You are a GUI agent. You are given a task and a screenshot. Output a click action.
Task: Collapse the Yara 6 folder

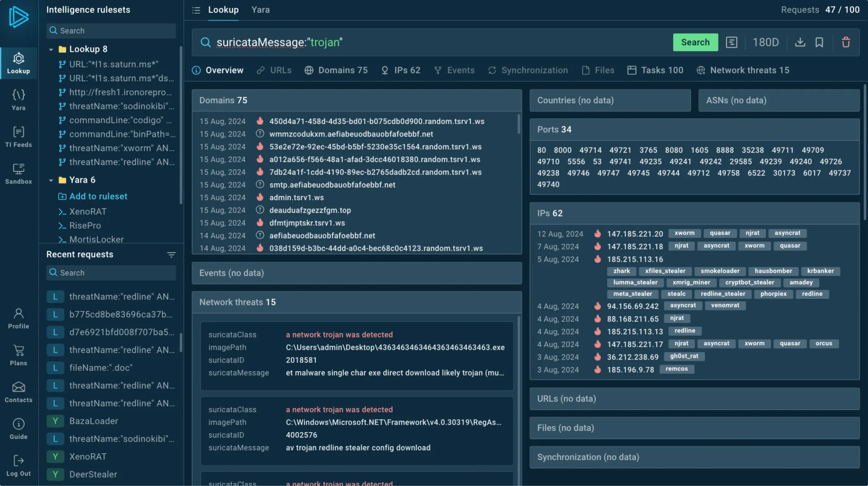51,180
